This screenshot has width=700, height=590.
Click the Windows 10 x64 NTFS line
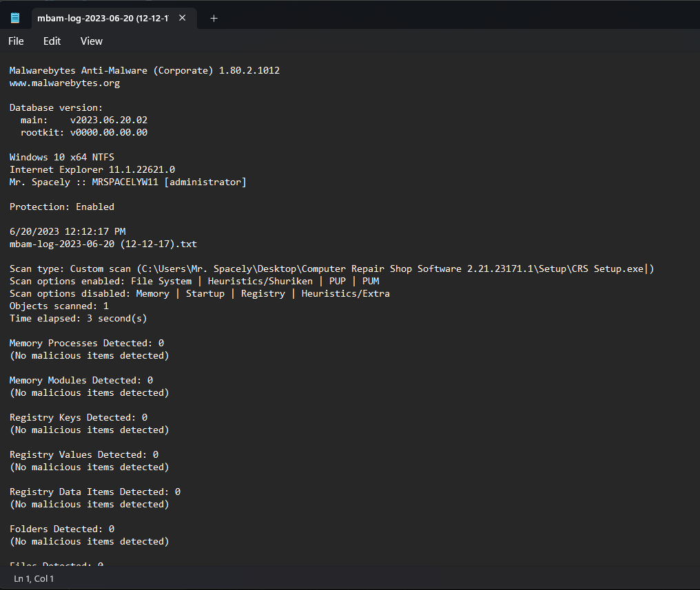(62, 157)
